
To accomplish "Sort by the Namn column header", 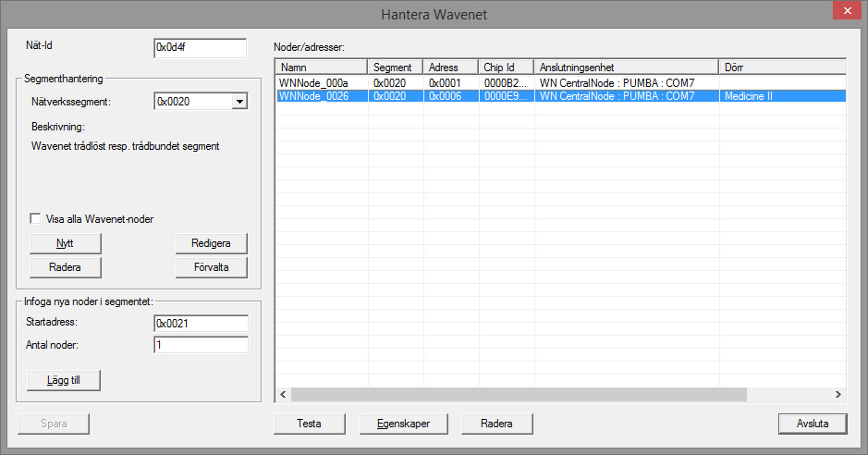I will pyautogui.click(x=321, y=68).
